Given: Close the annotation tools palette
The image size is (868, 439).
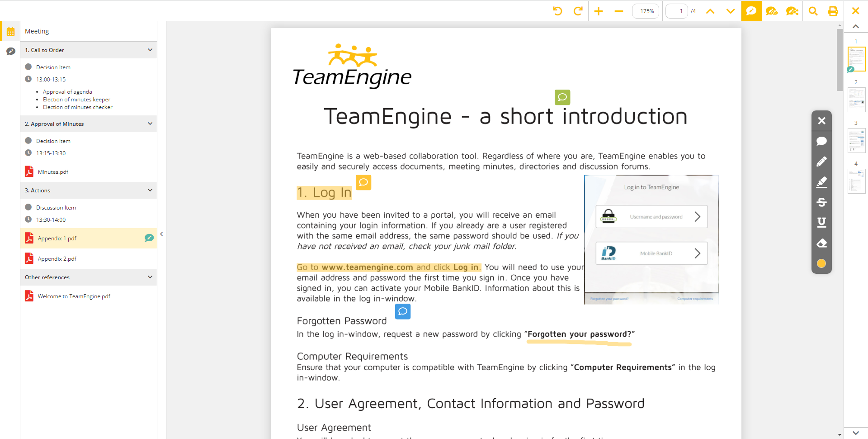Looking at the screenshot, I should pos(821,121).
